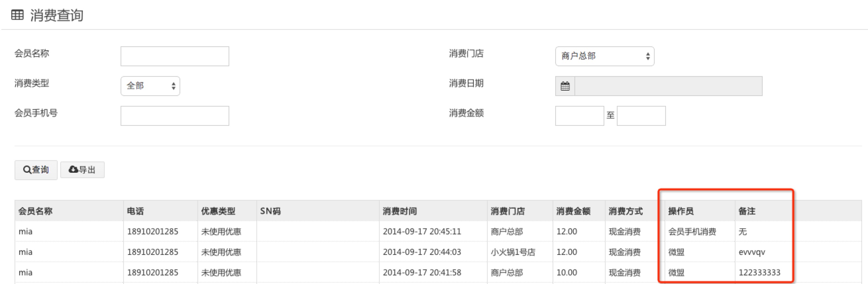Click the 消费时间 column header

point(400,211)
